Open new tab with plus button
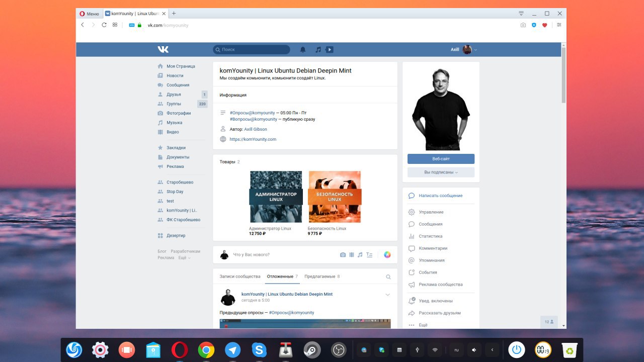 [x=174, y=14]
